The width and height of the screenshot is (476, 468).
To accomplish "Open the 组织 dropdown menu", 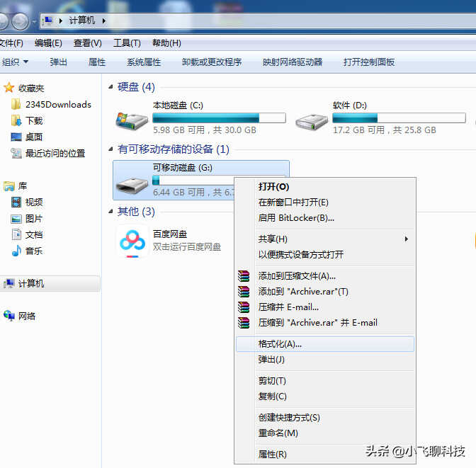I will pyautogui.click(x=15, y=62).
